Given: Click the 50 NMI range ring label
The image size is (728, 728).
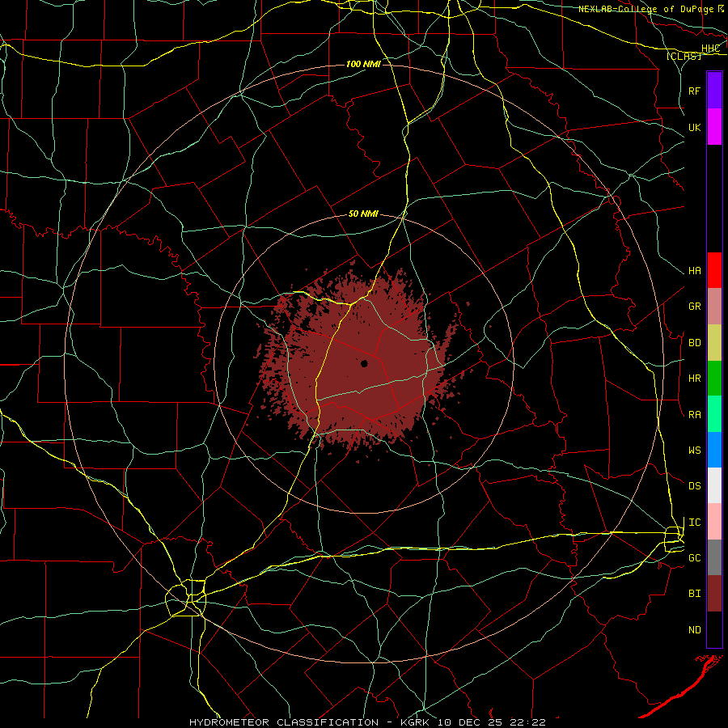Looking at the screenshot, I should tap(363, 214).
